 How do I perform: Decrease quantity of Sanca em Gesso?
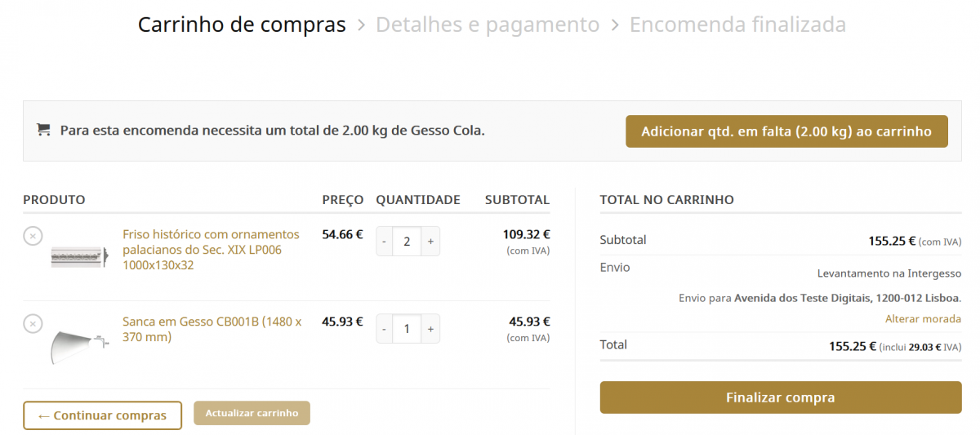pos(384,329)
